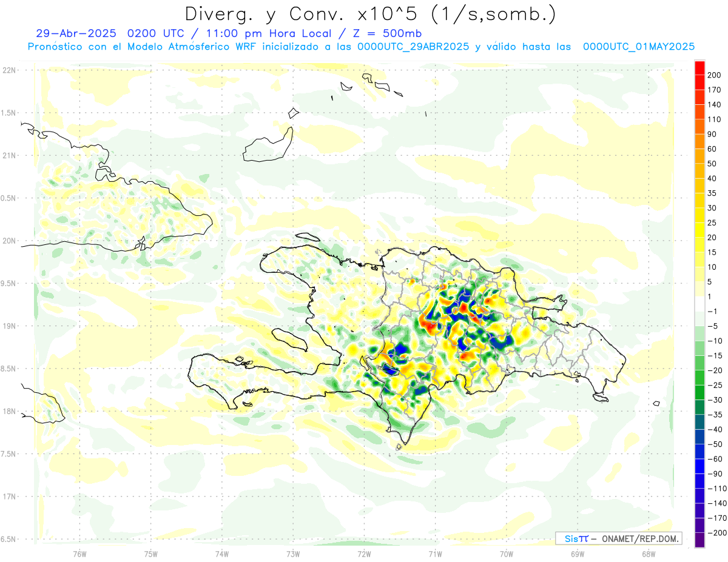
Task: Click the '8.5N' latitude label
Action: (x=8, y=369)
